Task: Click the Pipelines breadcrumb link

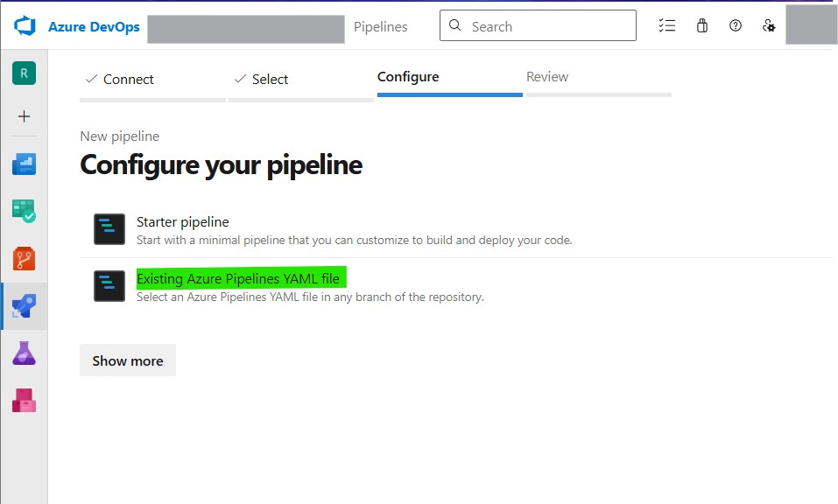Action: coord(381,27)
